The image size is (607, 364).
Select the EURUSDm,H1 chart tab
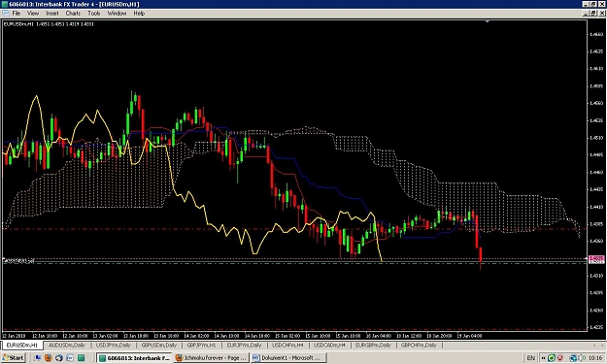tap(22, 345)
